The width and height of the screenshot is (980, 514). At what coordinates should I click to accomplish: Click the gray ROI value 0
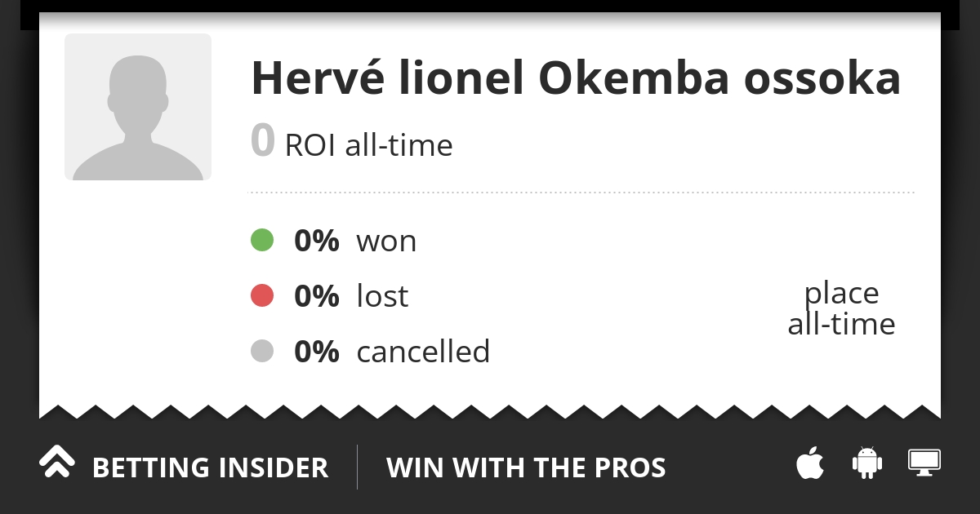pyautogui.click(x=262, y=140)
